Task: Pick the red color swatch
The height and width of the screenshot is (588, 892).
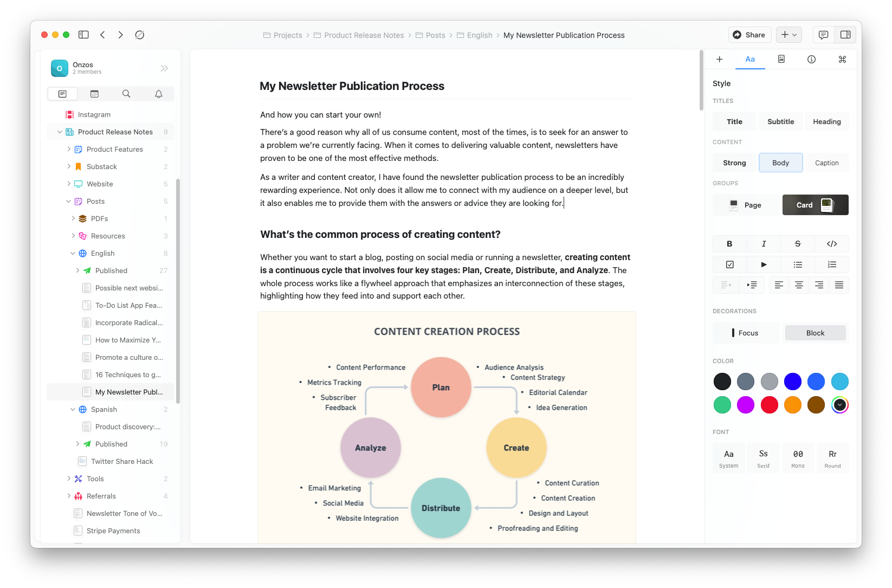Action: point(769,405)
